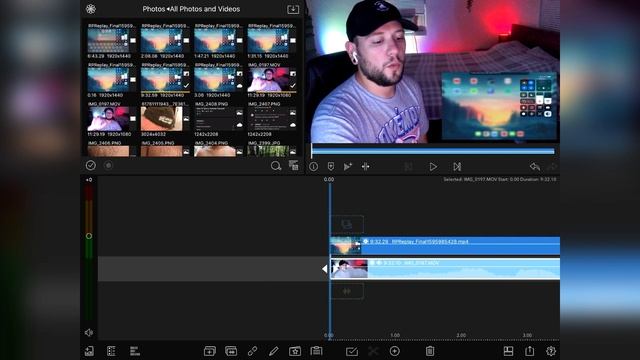This screenshot has width=640, height=360.
Task: Select the 0.16 RPReplay clip thumbnail
Action: coord(109,80)
